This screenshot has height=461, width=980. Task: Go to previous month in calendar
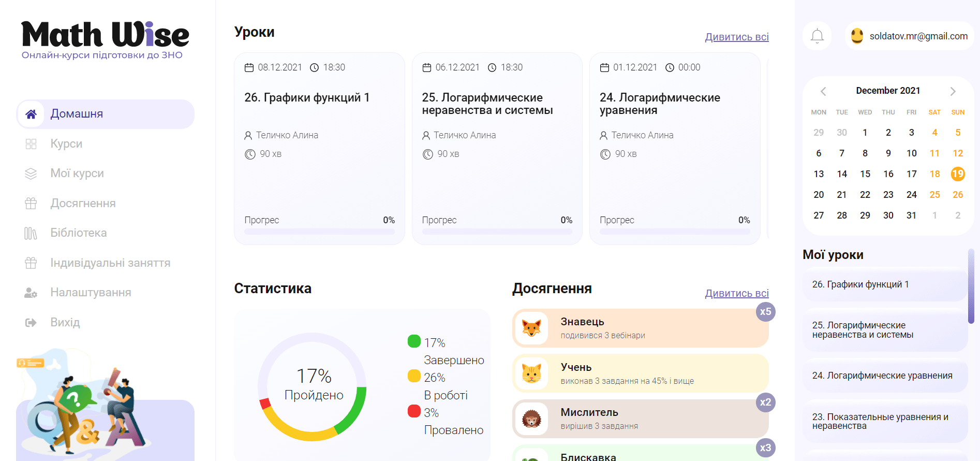tap(823, 91)
